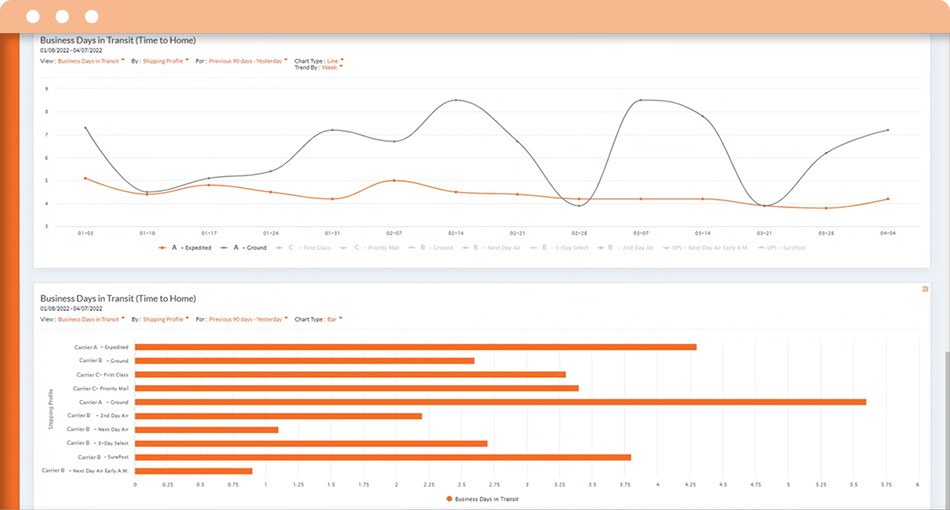The width and height of the screenshot is (950, 510).
Task: Click the orange Business Days in Transit legend dot
Action: 448,497
